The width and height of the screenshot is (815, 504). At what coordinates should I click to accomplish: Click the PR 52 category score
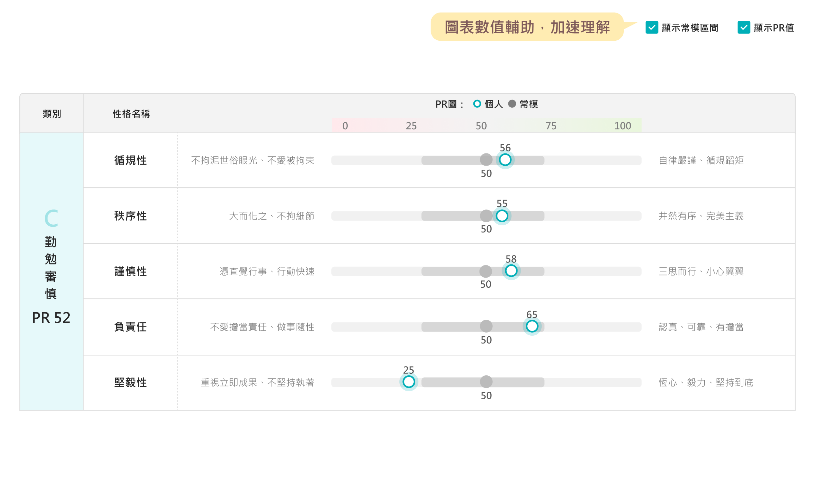[x=51, y=318]
